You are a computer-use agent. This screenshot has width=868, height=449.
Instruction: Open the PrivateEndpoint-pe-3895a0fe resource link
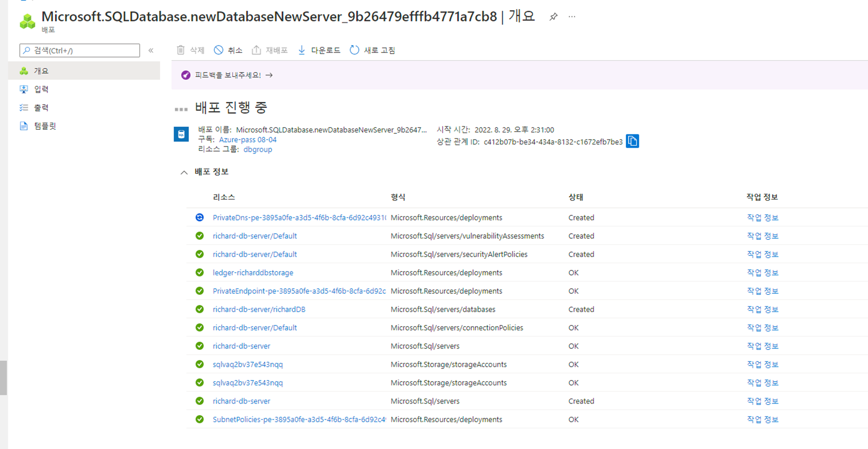(x=299, y=291)
